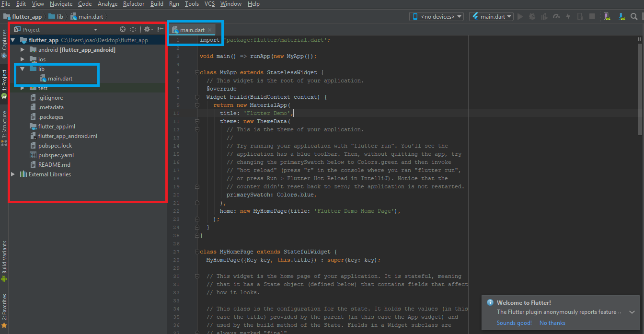The height and width of the screenshot is (334, 644).
Task: Expand the android folder arrow
Action: click(x=23, y=50)
